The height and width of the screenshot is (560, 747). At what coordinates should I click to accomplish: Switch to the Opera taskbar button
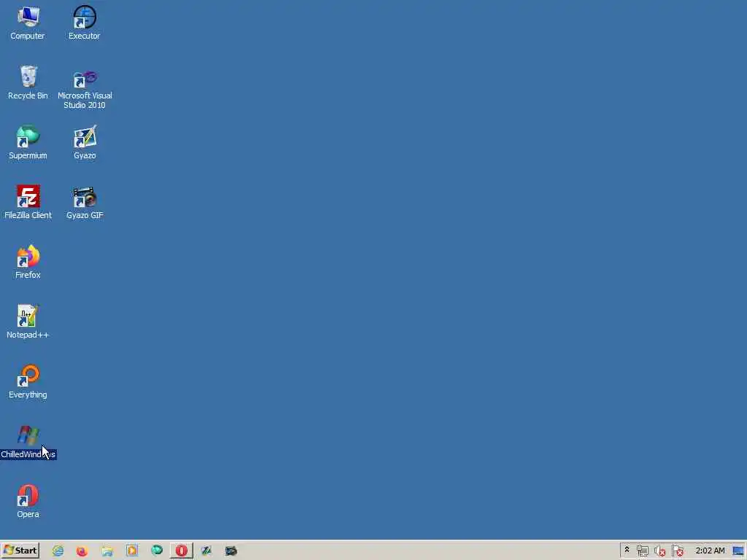click(x=182, y=551)
